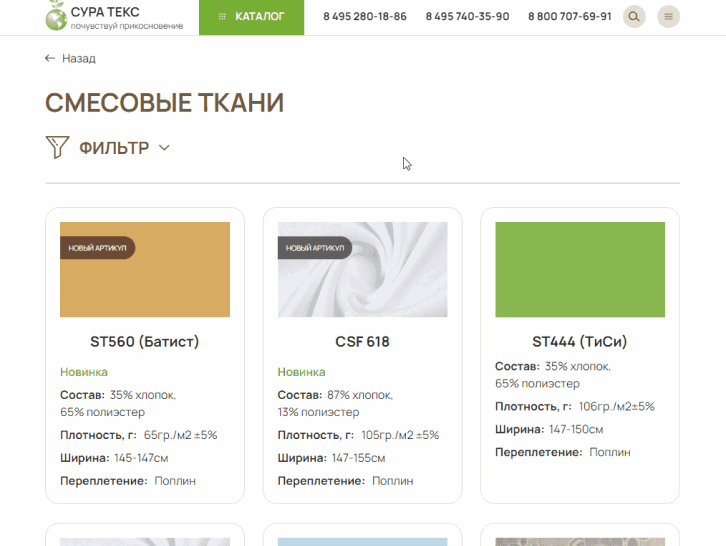Open the search icon in header
This screenshot has height=546, width=726.
click(634, 17)
